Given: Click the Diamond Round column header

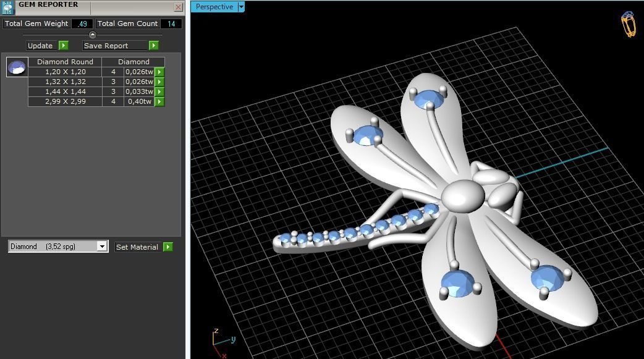Looking at the screenshot, I should tap(66, 62).
